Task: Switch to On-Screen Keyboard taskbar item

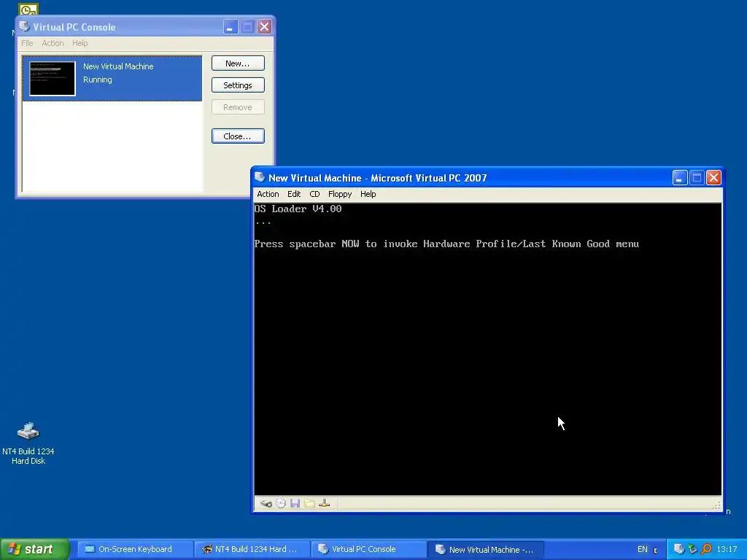Action: 135,549
